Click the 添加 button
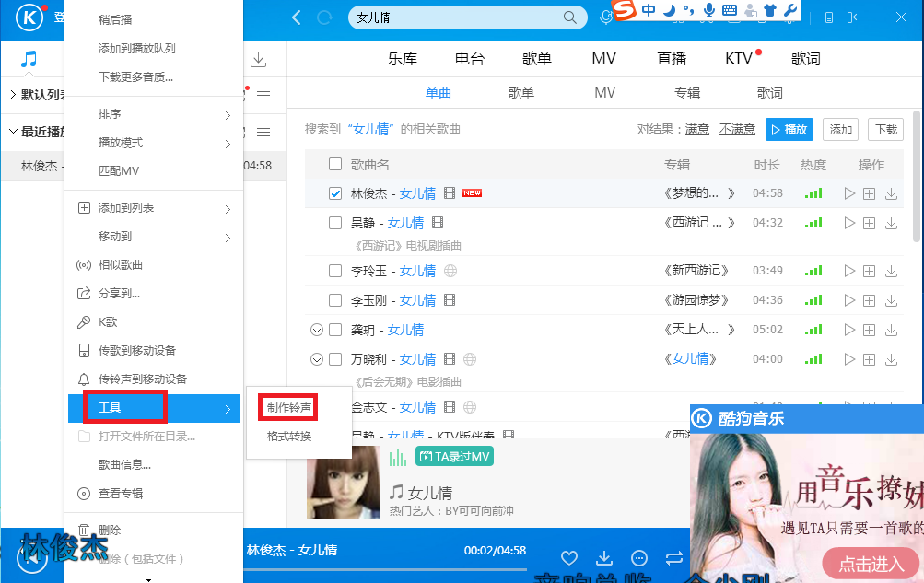The image size is (924, 583). pyautogui.click(x=841, y=130)
